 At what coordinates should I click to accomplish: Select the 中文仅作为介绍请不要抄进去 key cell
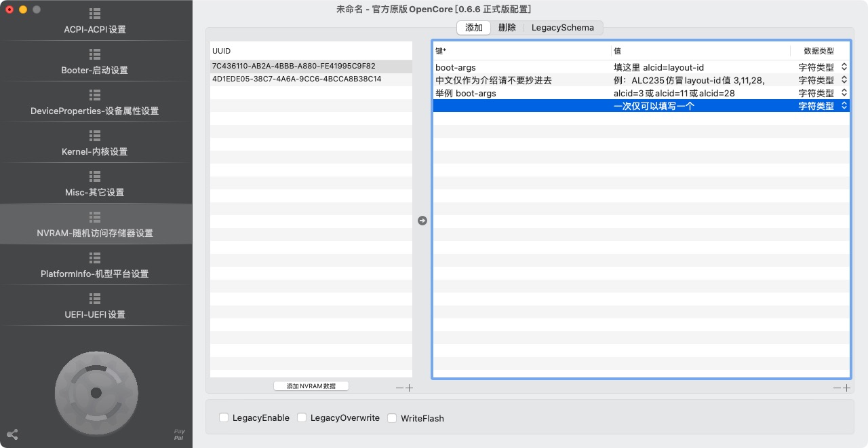click(x=522, y=80)
